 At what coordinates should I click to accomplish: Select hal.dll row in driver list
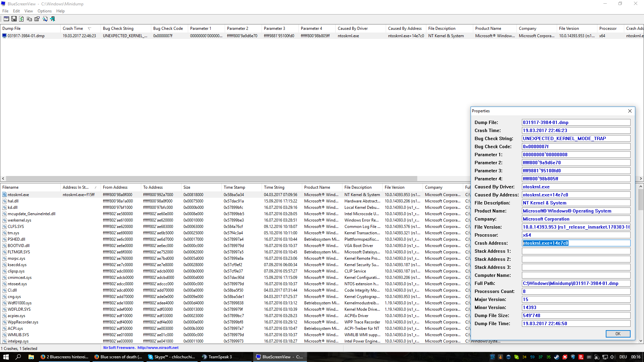(13, 201)
